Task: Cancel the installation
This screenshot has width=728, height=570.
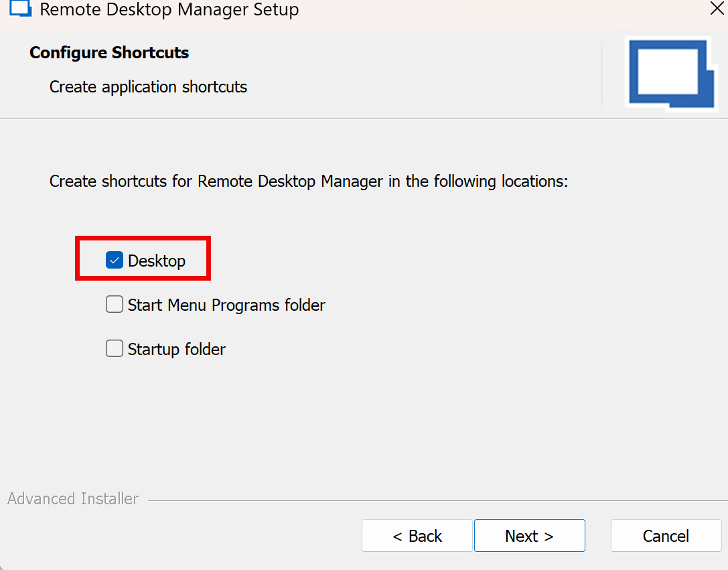Action: coord(666,536)
